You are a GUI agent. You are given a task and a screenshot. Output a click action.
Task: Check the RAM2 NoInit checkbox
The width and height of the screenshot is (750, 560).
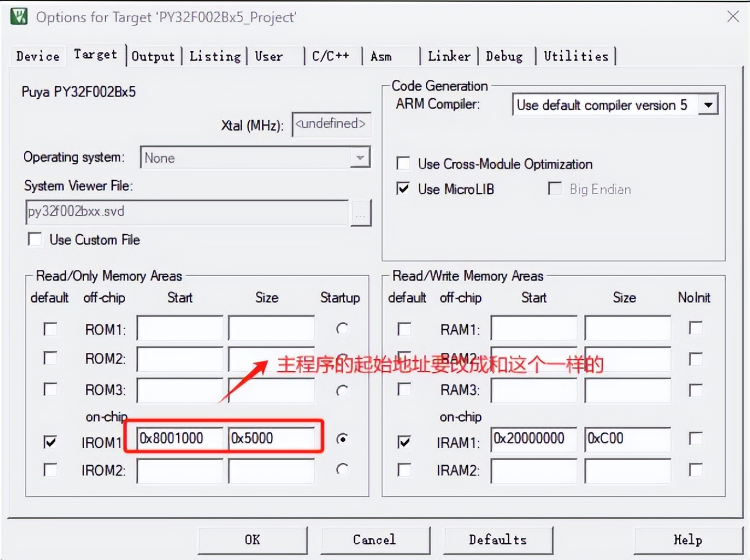696,359
